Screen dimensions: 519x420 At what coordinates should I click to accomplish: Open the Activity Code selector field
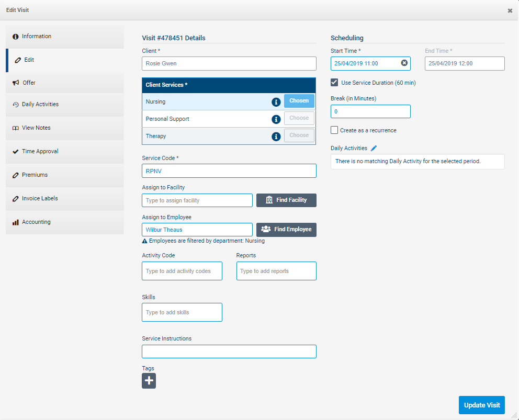(x=182, y=271)
